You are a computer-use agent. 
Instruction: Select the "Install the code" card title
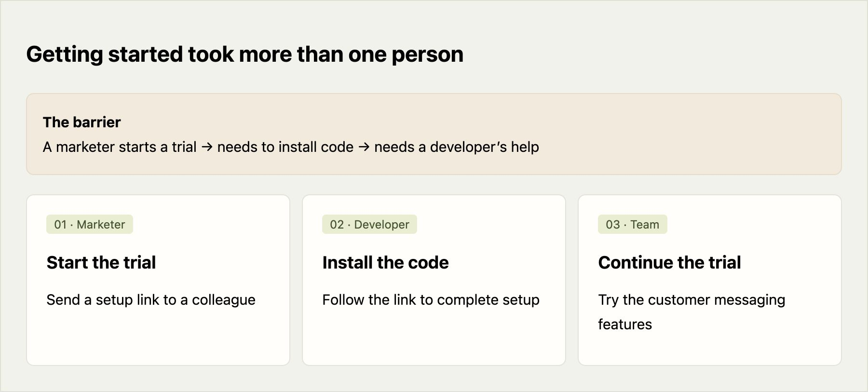coord(386,262)
